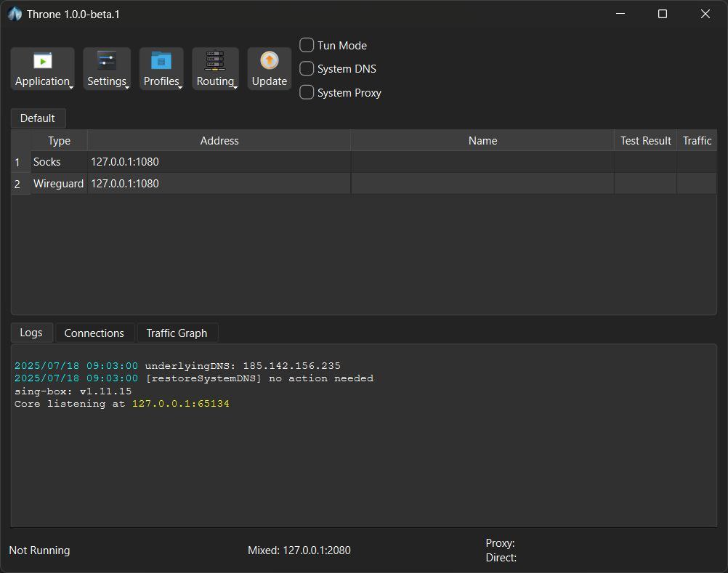Image resolution: width=728 pixels, height=573 pixels.
Task: Expand the Profiles dropdown arrow
Action: [180, 86]
